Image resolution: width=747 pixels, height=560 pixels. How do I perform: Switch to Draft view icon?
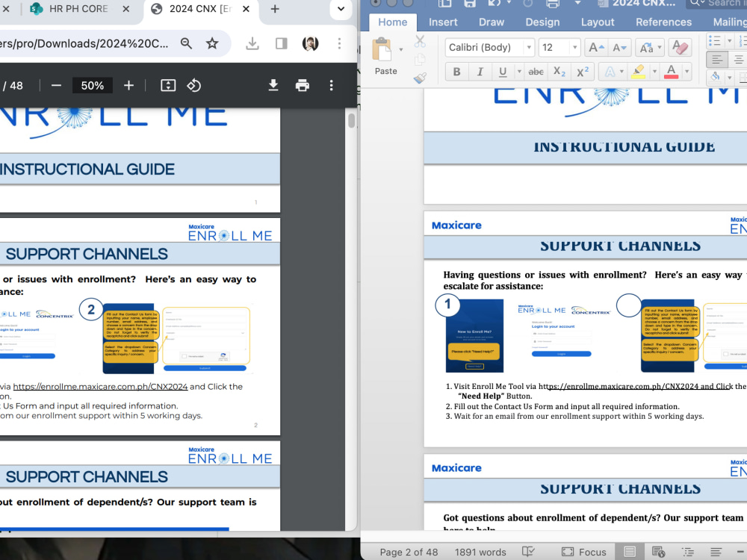[716, 552]
